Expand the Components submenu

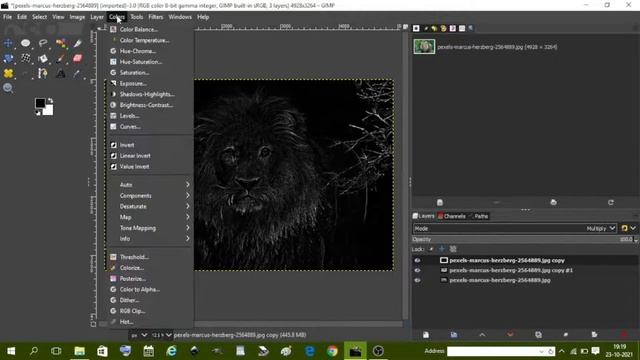pos(149,196)
